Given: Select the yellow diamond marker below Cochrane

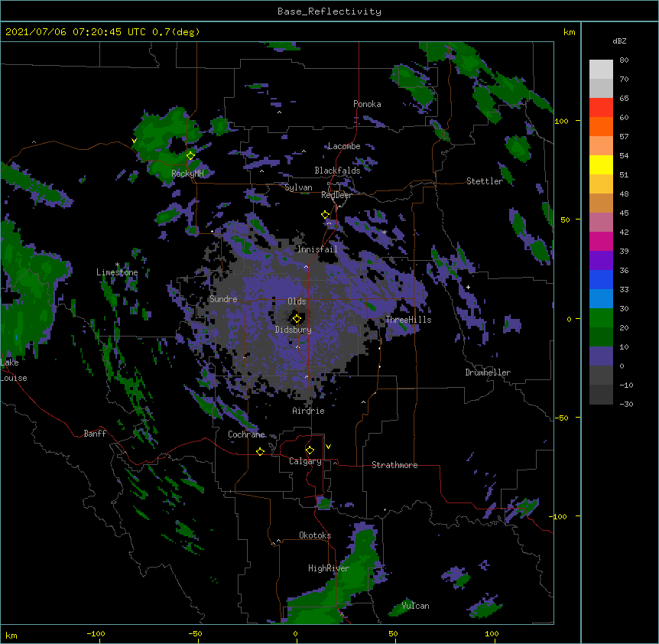Looking at the screenshot, I should tap(260, 451).
